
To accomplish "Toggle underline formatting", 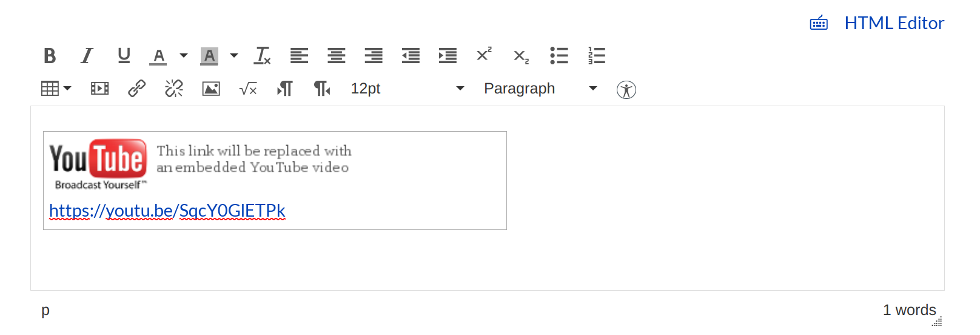I will pos(124,56).
